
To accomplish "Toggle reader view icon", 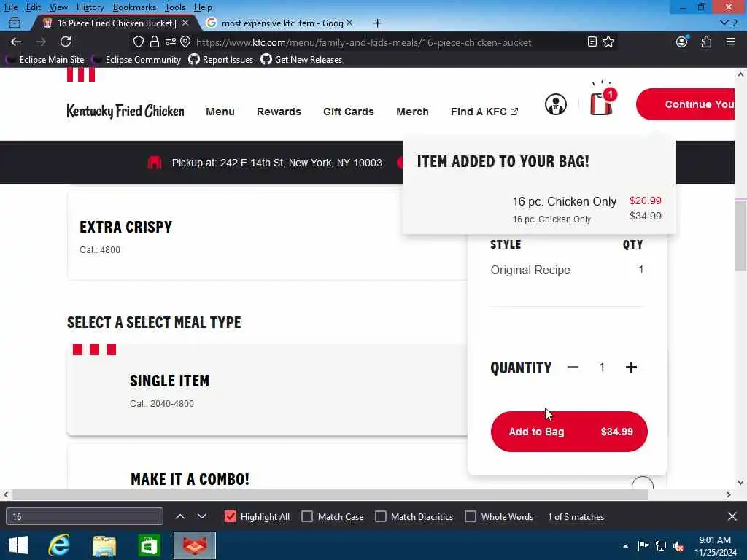I will [x=592, y=42].
